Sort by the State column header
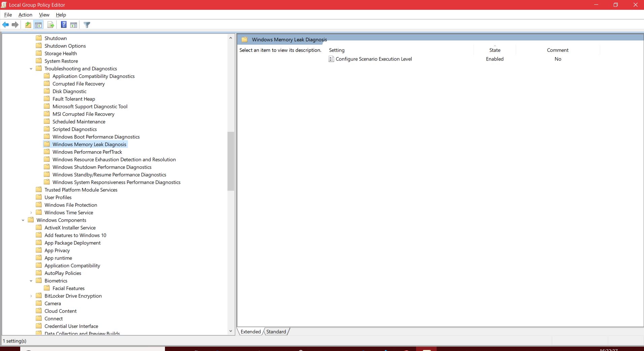 pyautogui.click(x=495, y=50)
